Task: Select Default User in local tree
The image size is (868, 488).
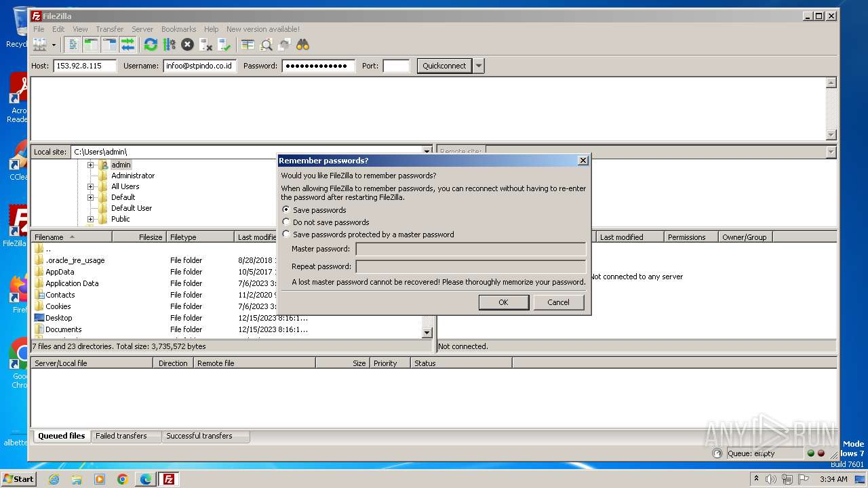Action: tap(132, 208)
